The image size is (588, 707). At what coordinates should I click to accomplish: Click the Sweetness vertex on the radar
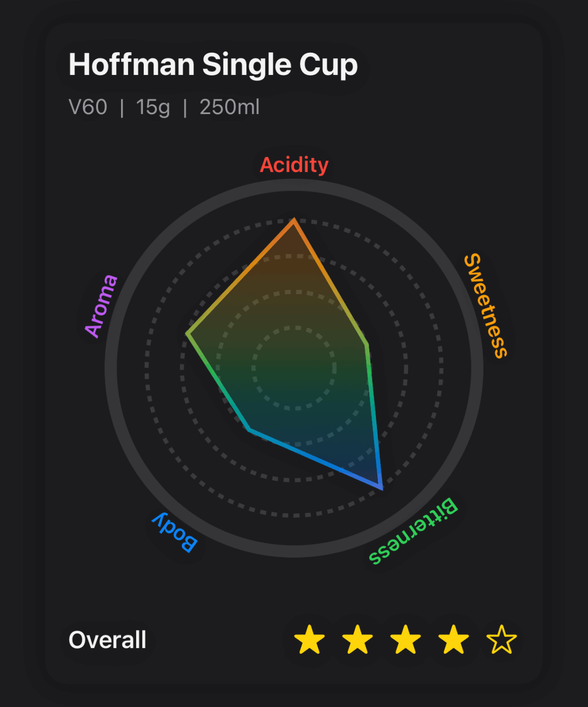367,344
